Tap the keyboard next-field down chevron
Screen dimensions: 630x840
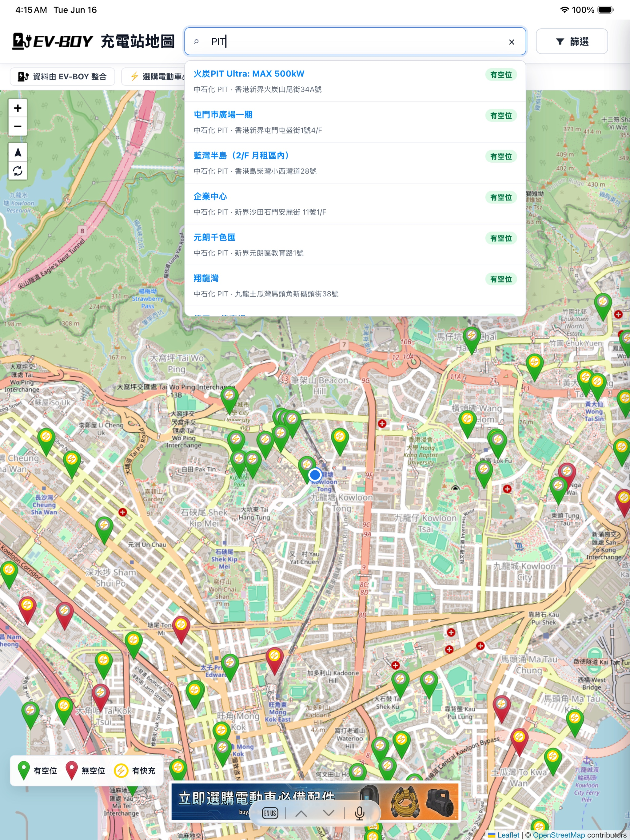coord(328,813)
